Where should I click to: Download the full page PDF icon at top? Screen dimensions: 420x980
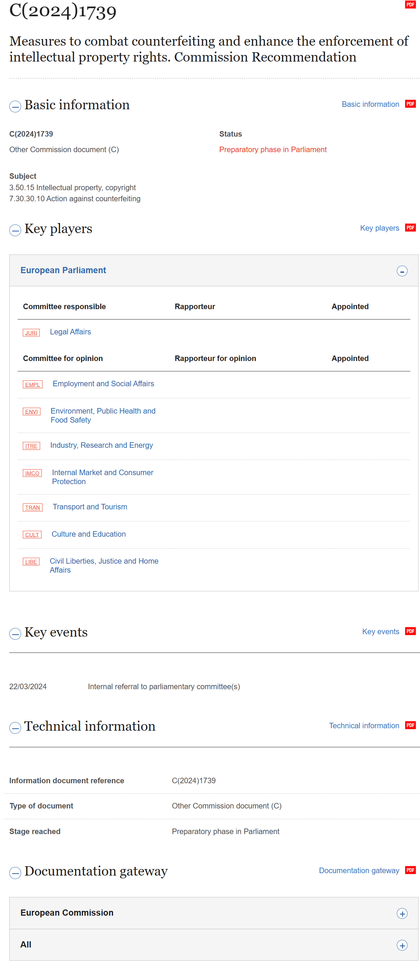(x=410, y=4)
